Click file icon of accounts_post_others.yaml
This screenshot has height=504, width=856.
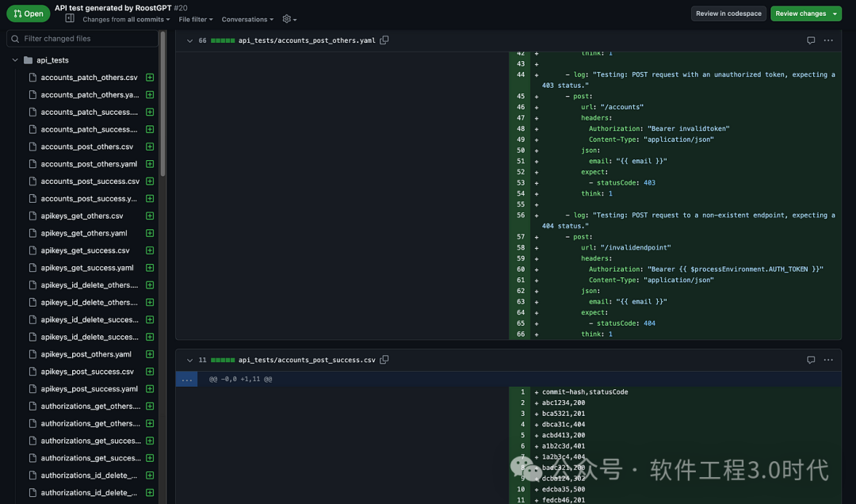(x=32, y=164)
